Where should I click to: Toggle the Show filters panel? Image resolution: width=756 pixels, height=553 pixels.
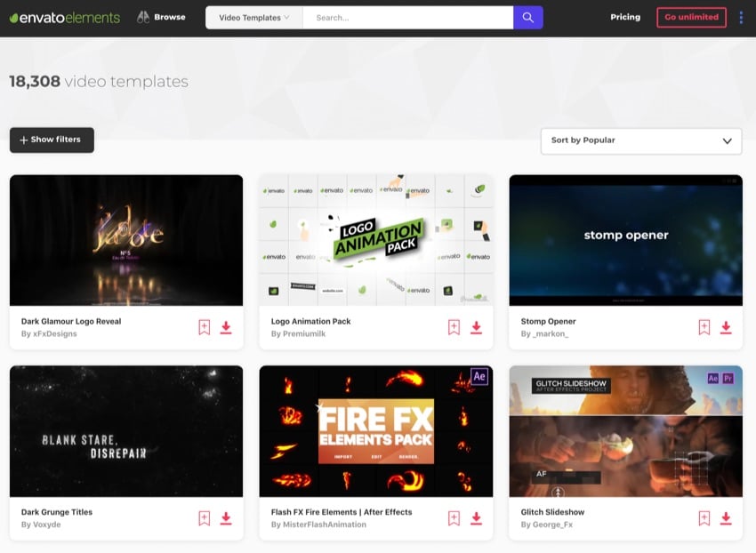click(x=52, y=140)
